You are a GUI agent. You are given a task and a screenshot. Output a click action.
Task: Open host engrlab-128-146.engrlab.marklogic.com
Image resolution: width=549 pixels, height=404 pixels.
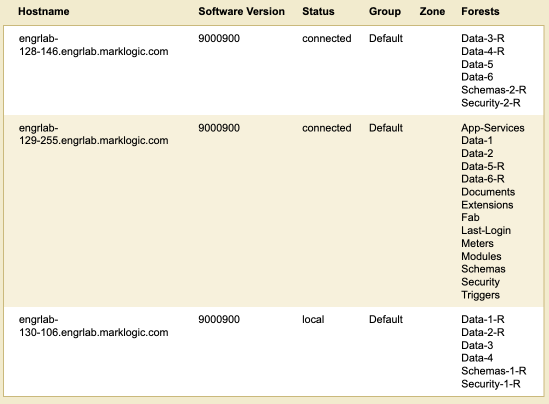[93, 45]
